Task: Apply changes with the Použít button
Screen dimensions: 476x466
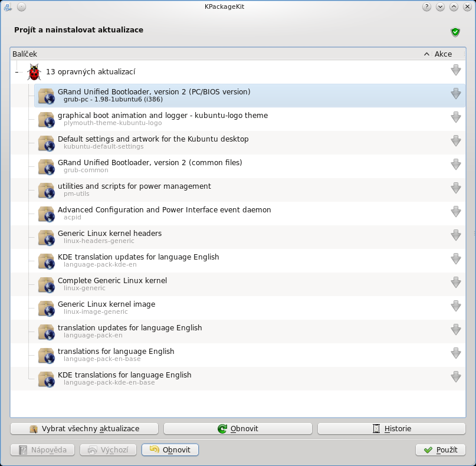Action: (x=441, y=450)
